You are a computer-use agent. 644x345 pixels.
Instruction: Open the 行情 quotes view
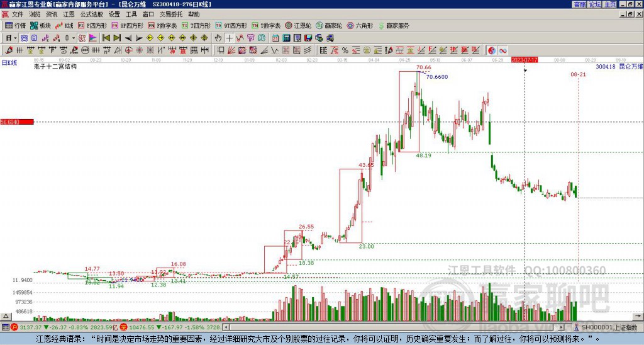(x=15, y=25)
